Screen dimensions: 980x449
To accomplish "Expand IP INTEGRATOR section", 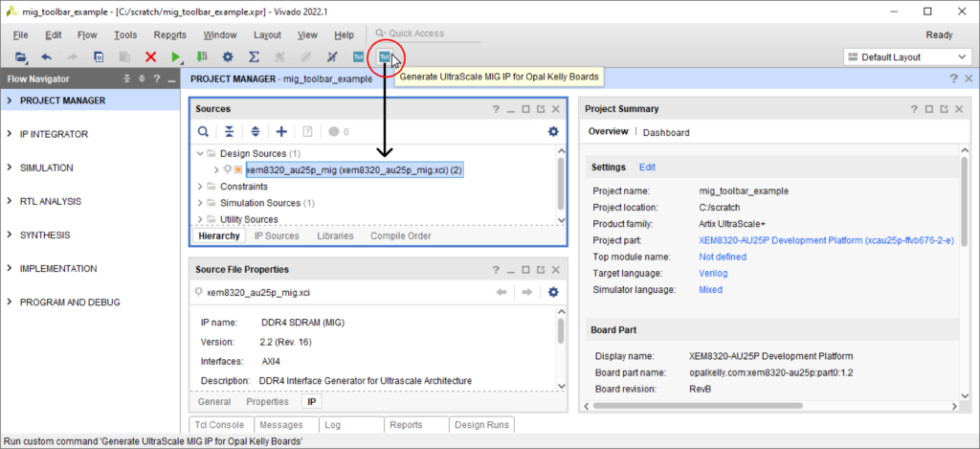I will (10, 134).
